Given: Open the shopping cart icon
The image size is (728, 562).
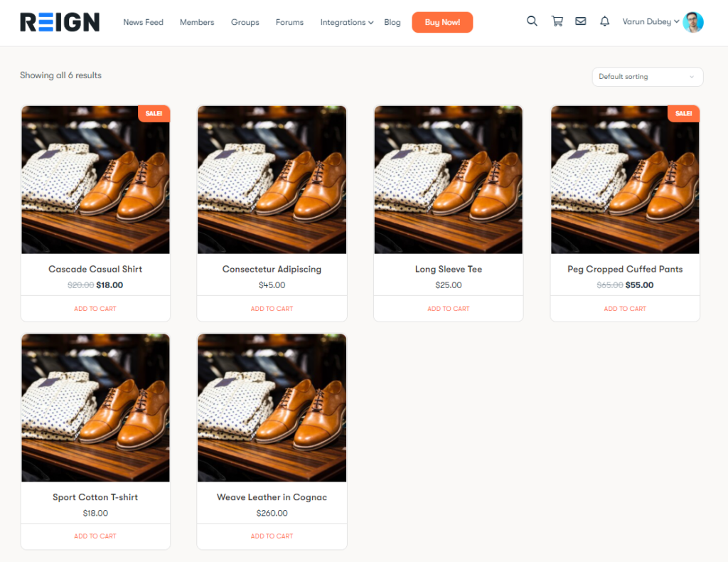Looking at the screenshot, I should pos(557,21).
